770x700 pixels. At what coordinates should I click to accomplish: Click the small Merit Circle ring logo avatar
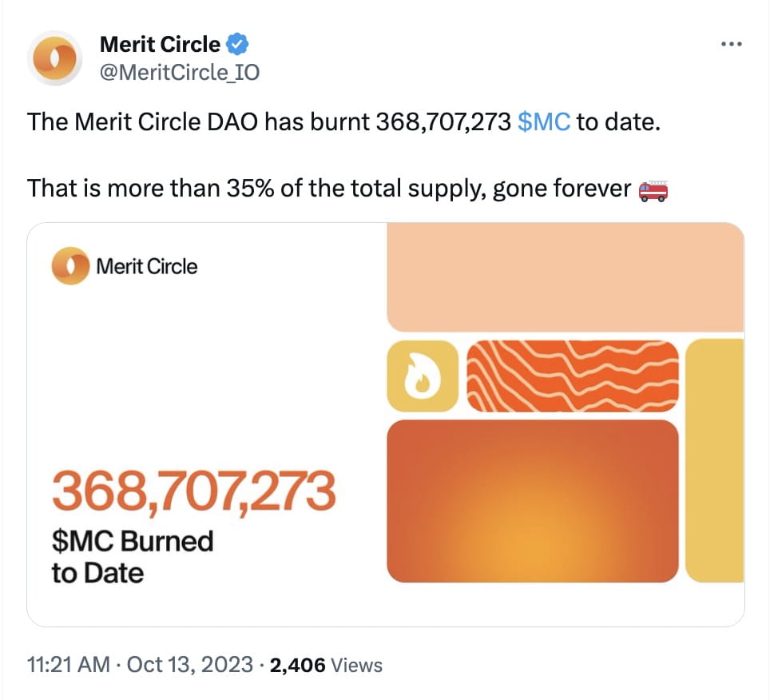click(x=69, y=265)
